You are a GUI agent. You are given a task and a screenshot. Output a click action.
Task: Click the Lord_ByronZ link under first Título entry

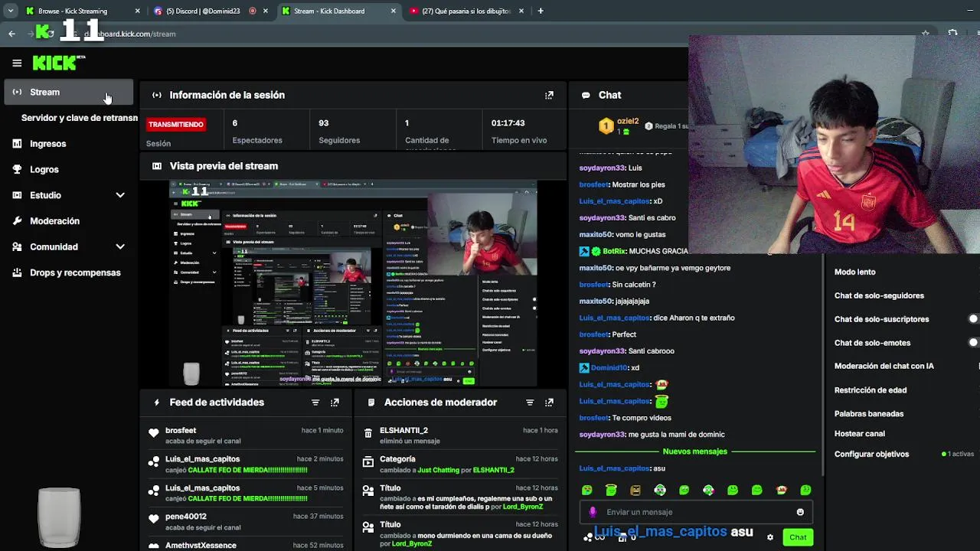pyautogui.click(x=522, y=507)
